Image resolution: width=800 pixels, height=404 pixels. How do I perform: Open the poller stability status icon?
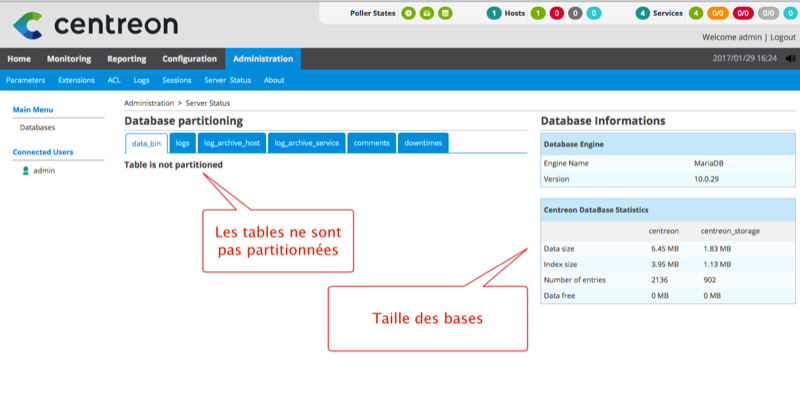[x=427, y=13]
